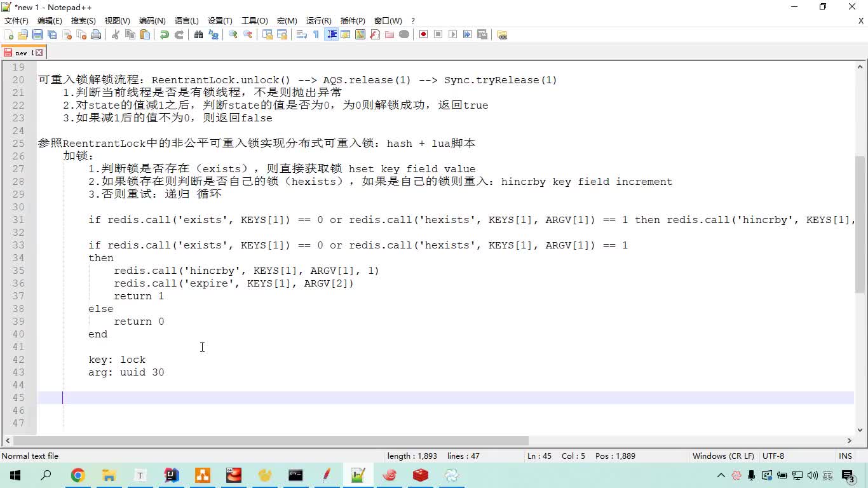Zoom out the editor view
868x488 pixels.
(x=248, y=35)
